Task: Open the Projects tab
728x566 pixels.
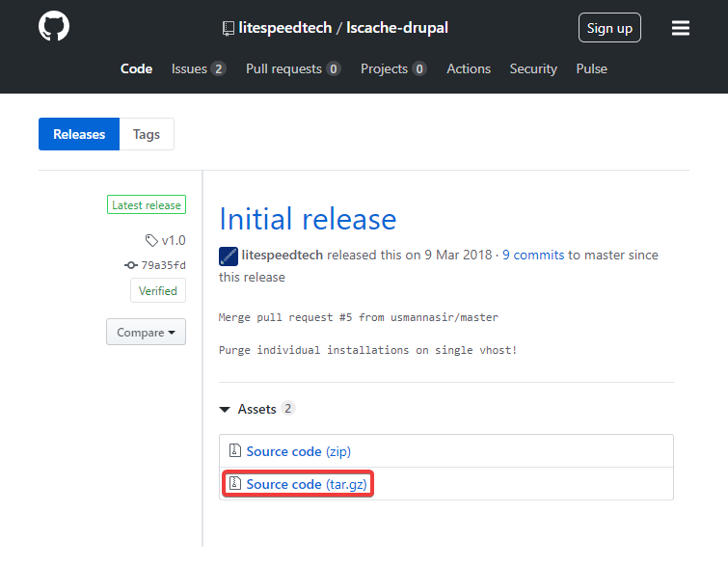Action: 393,68
